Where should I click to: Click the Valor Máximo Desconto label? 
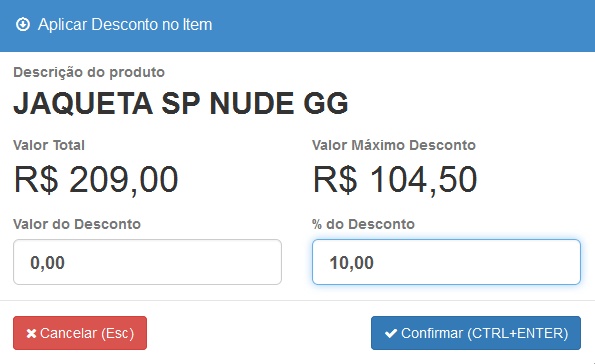click(394, 145)
